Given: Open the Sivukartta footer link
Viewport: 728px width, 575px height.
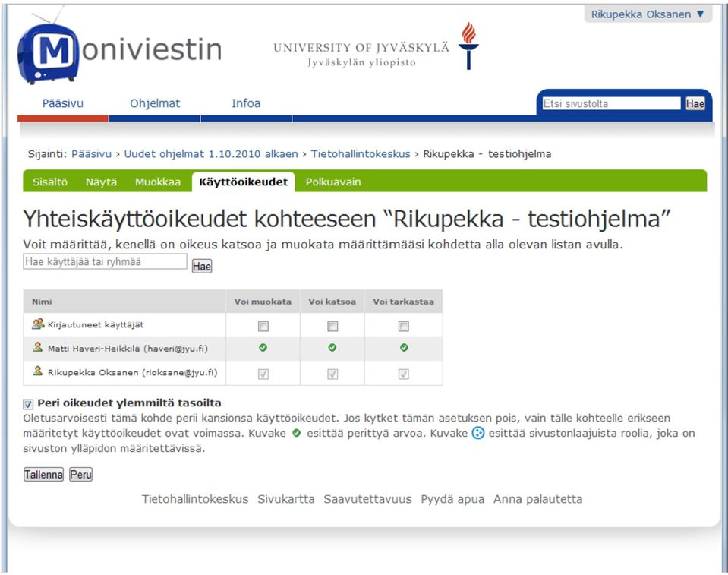Looking at the screenshot, I should point(286,499).
